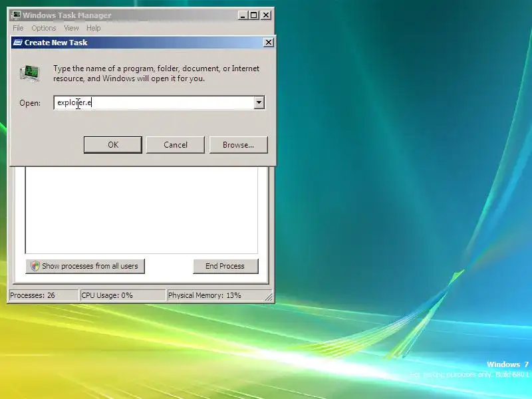The width and height of the screenshot is (532, 399).
Task: Click inside the empty processes list area
Action: coord(142,210)
